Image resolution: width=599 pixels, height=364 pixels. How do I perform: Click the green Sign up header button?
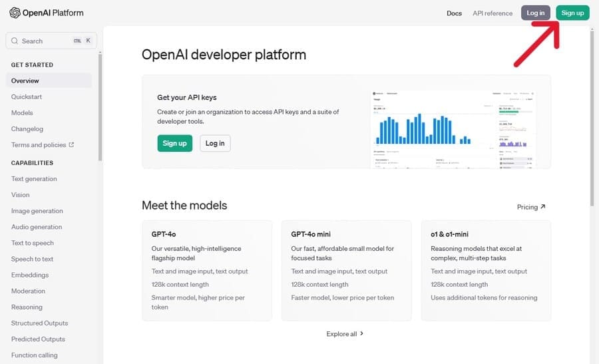tap(572, 13)
